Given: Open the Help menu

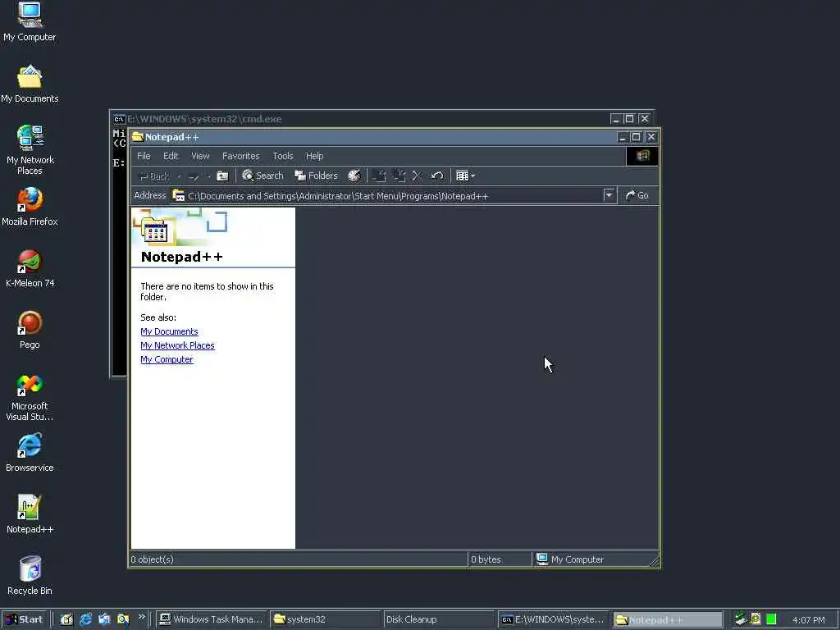Looking at the screenshot, I should click(314, 156).
